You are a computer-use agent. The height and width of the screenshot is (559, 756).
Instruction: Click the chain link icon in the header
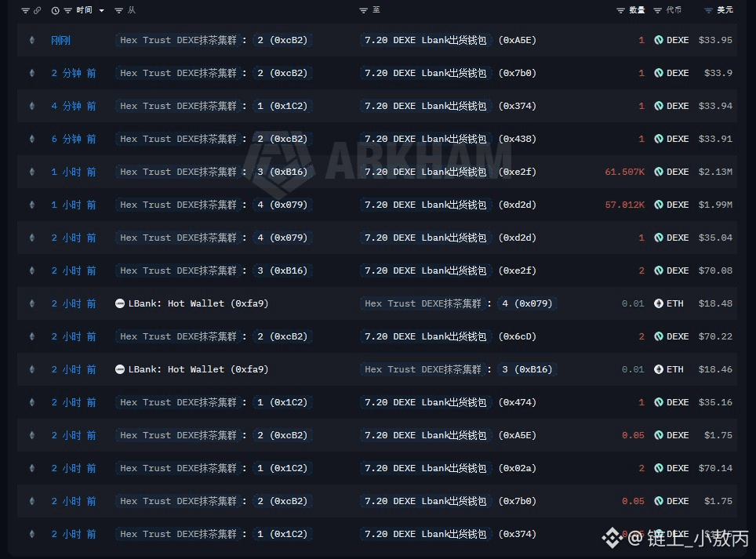click(37, 10)
